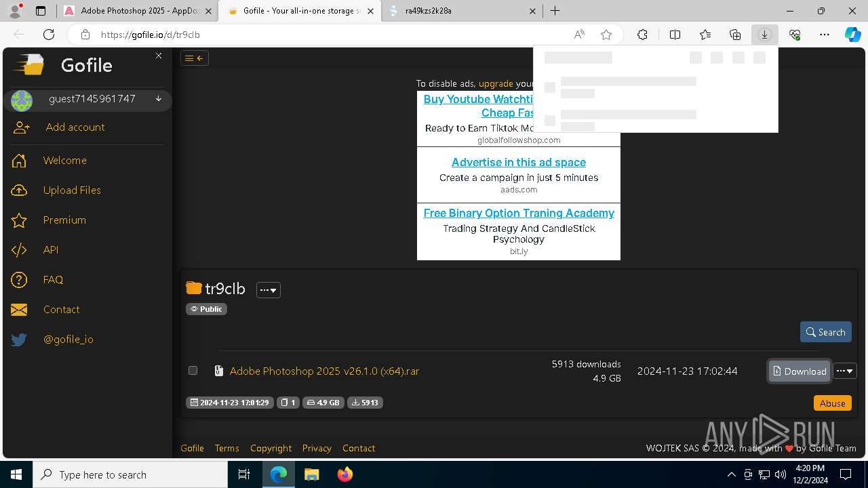868x488 pixels.
Task: Select the Adobe Photoshop rar file checkbox
Action: click(193, 371)
